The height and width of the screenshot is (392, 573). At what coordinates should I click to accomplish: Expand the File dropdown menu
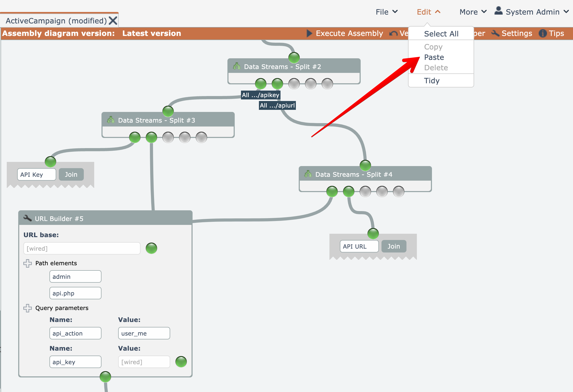point(386,12)
